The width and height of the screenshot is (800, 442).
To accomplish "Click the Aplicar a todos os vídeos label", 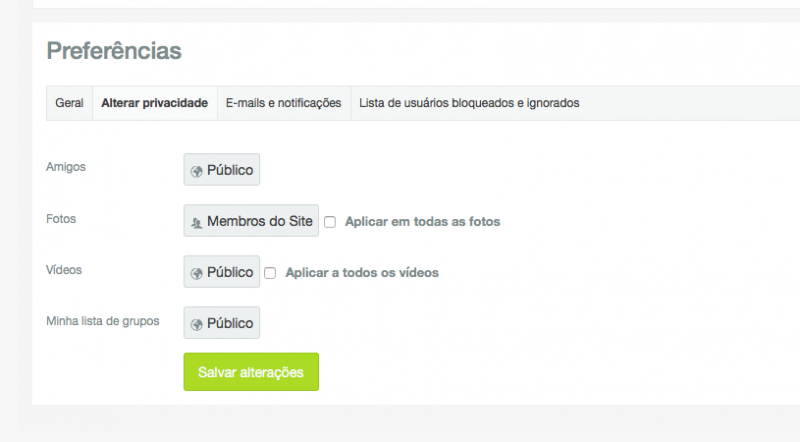I will (x=362, y=273).
